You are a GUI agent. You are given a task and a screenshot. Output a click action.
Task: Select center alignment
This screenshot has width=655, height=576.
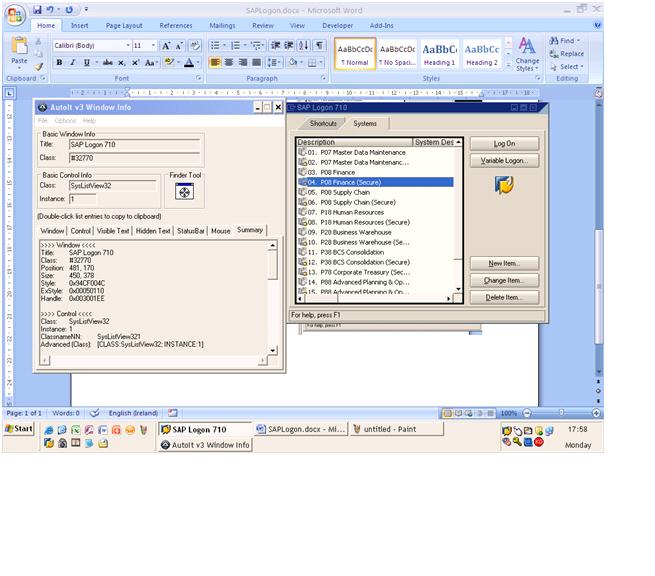229,63
